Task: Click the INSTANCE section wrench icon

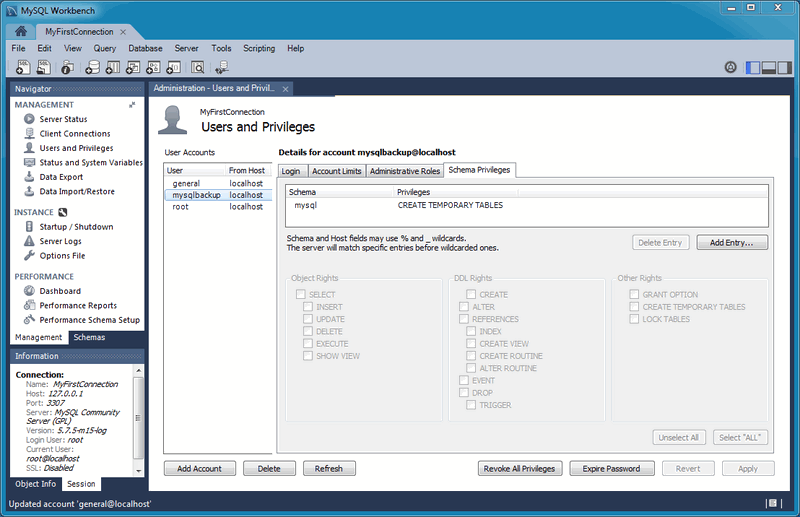Action: 63,212
